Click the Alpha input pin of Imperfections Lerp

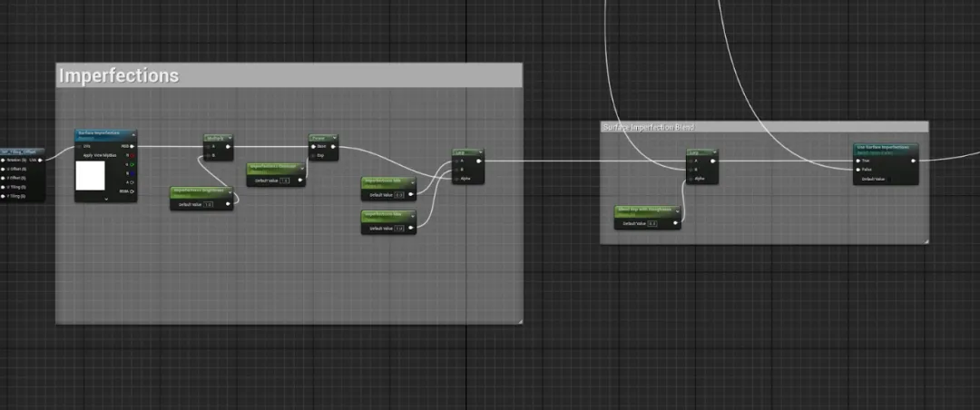(x=456, y=179)
